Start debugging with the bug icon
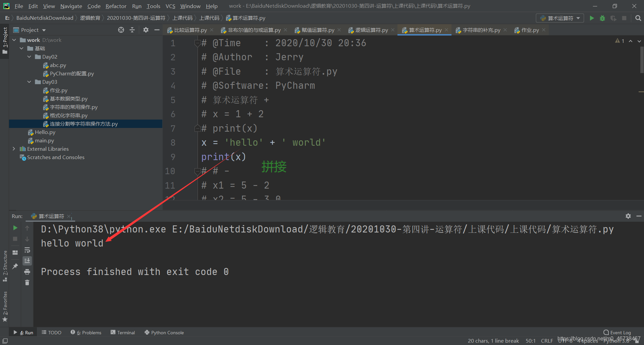Image resolution: width=644 pixels, height=345 pixels. tap(602, 18)
